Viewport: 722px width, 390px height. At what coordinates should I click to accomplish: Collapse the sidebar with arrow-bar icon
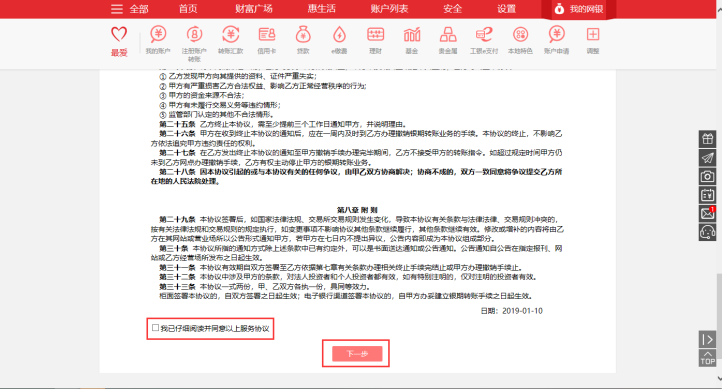click(x=707, y=339)
